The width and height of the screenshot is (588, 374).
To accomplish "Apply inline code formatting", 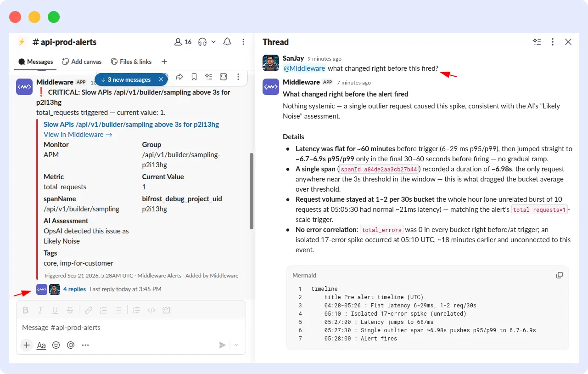I will [x=151, y=310].
